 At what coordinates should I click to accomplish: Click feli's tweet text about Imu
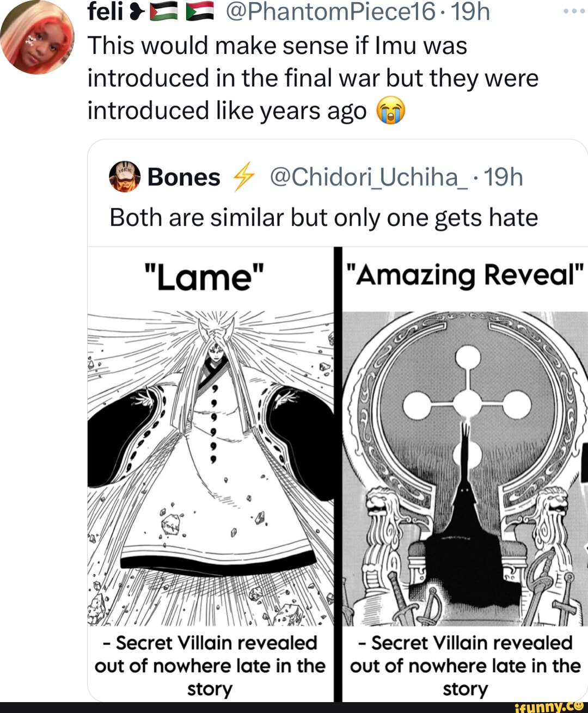point(313,78)
